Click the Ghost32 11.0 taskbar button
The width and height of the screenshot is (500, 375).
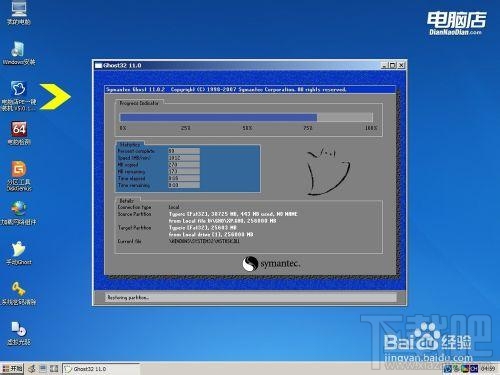101,369
